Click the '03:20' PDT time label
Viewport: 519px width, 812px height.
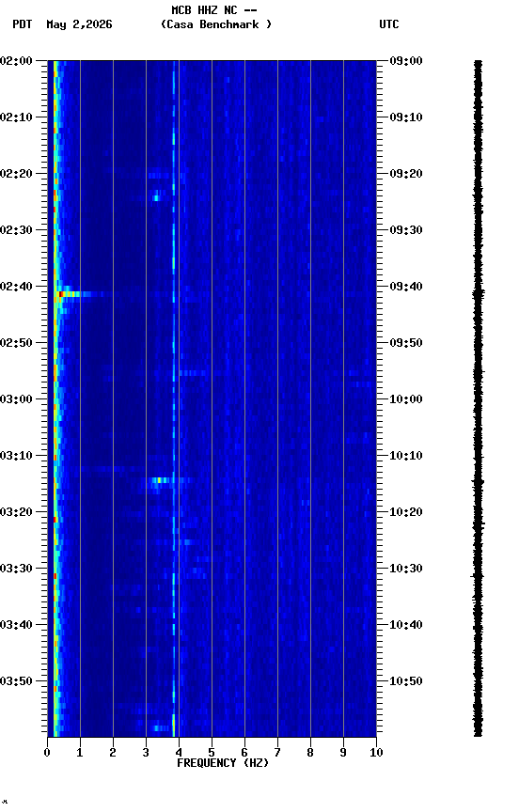16,512
